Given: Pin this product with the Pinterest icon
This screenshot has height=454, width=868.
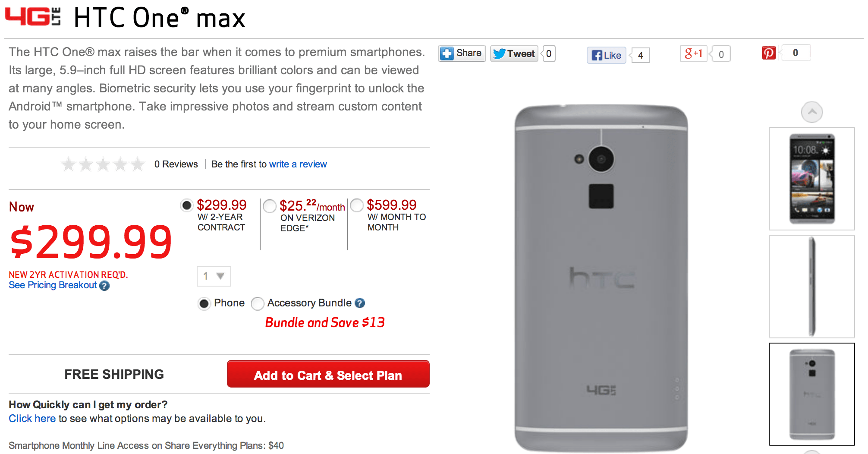Looking at the screenshot, I should click(x=768, y=52).
